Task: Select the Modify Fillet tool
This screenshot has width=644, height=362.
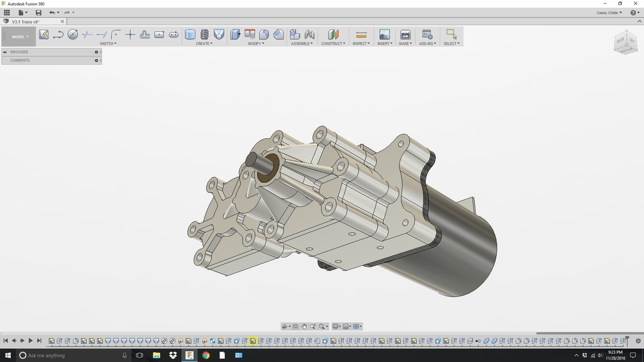Action: point(264,35)
